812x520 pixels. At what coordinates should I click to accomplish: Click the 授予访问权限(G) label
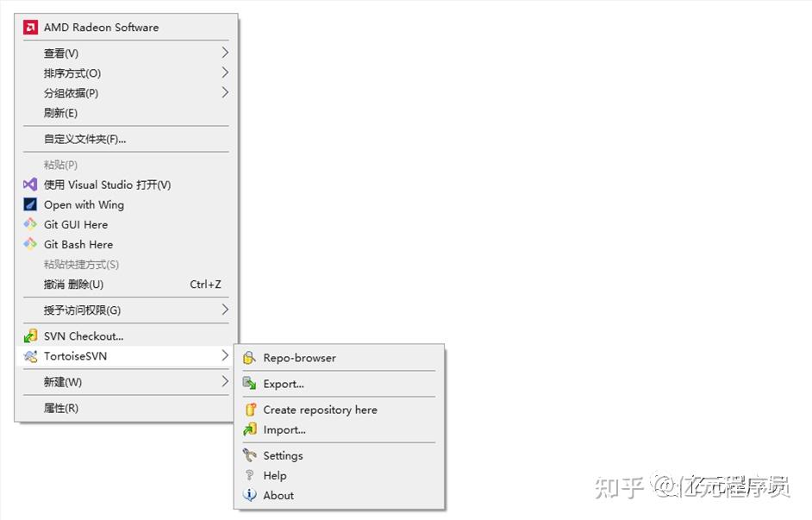click(83, 310)
